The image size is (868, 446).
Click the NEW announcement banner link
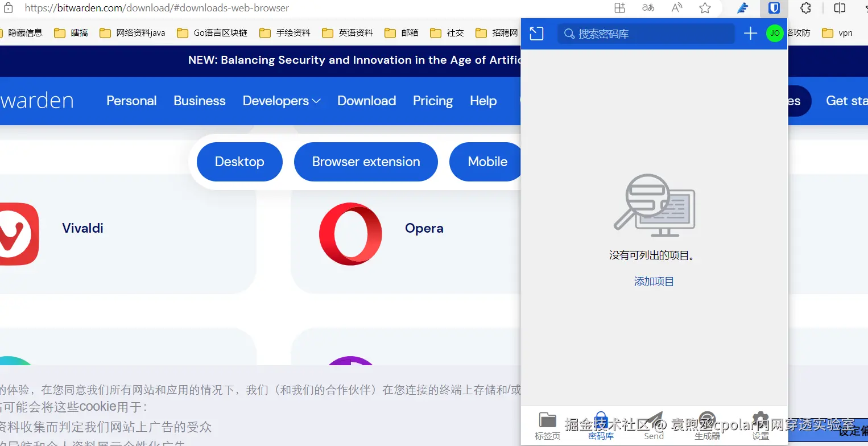[x=354, y=60]
